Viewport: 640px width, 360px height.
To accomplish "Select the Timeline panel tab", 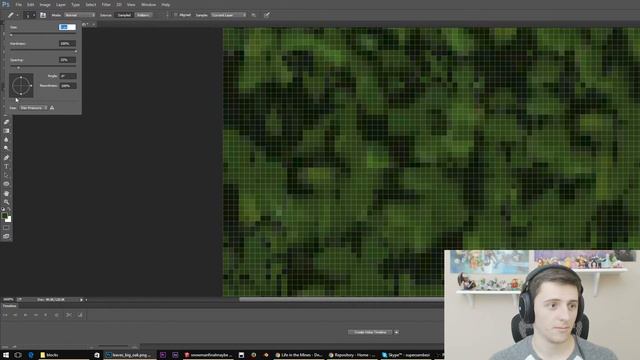I will (9, 306).
